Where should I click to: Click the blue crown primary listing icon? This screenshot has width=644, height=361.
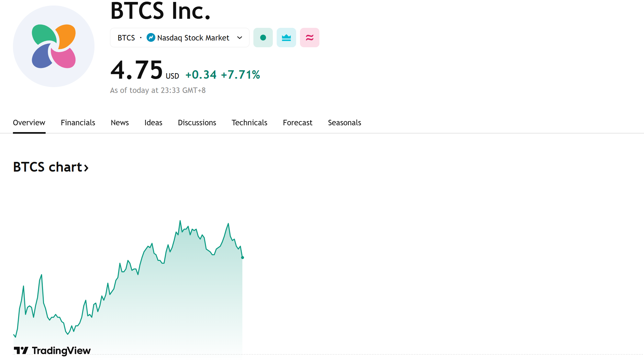pos(286,38)
